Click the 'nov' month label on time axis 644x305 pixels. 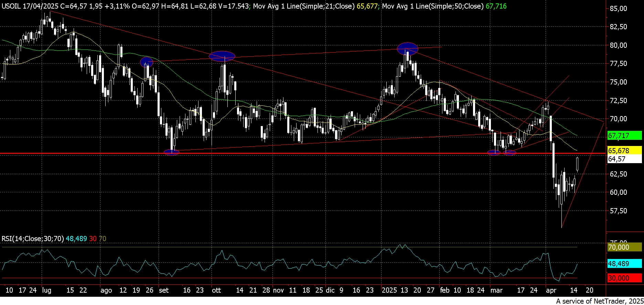coord(278,290)
